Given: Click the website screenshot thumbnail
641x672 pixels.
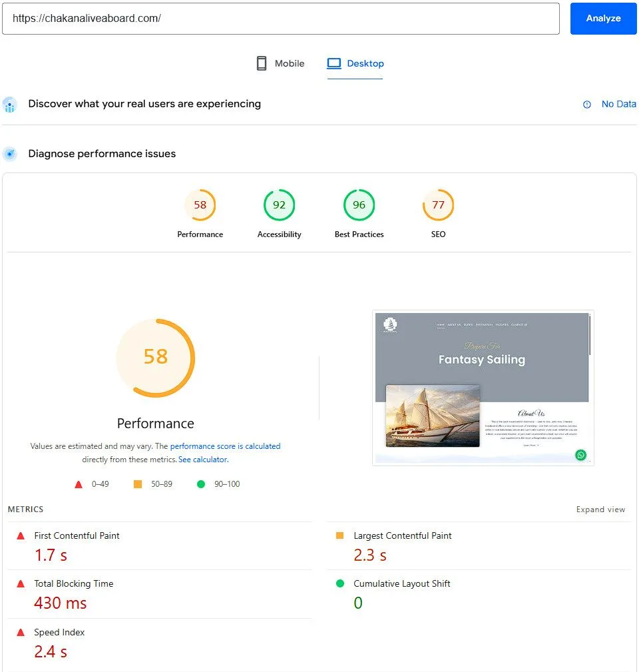Looking at the screenshot, I should pos(483,388).
